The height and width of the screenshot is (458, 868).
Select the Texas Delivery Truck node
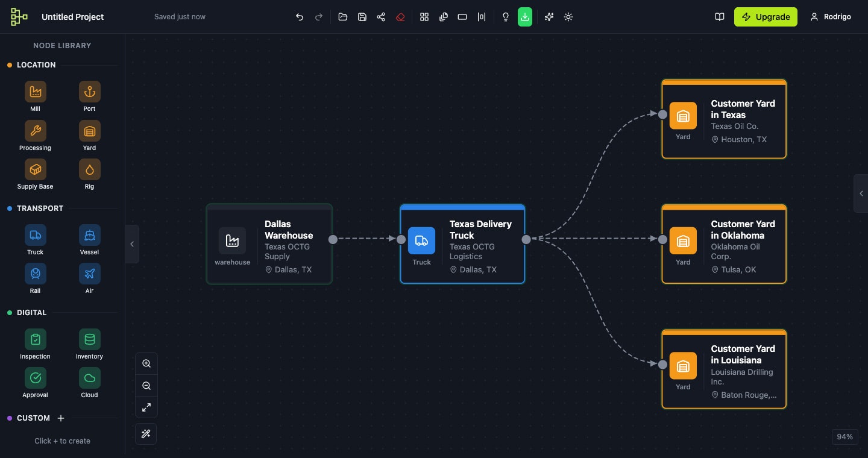click(x=462, y=244)
